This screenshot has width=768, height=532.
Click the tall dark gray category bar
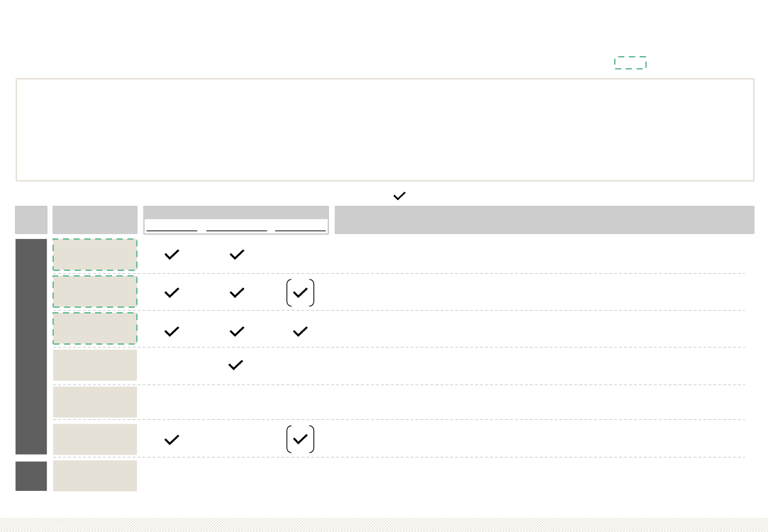[31, 347]
